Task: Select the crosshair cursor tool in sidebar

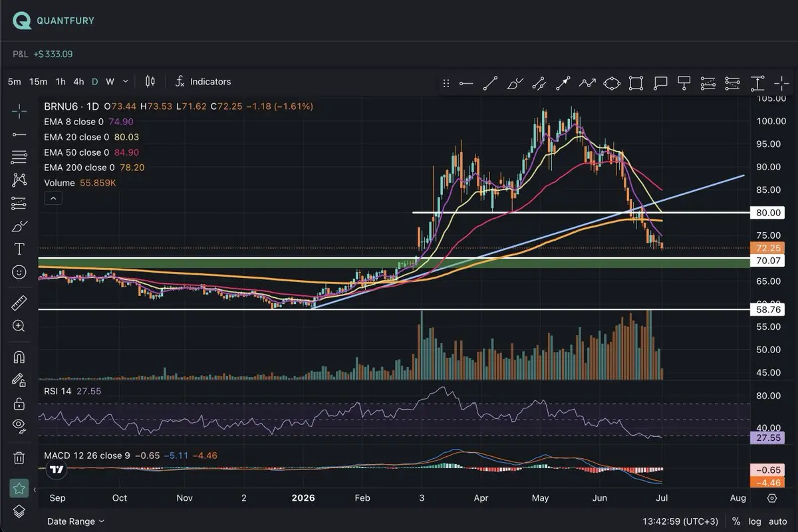Action: coord(19,111)
